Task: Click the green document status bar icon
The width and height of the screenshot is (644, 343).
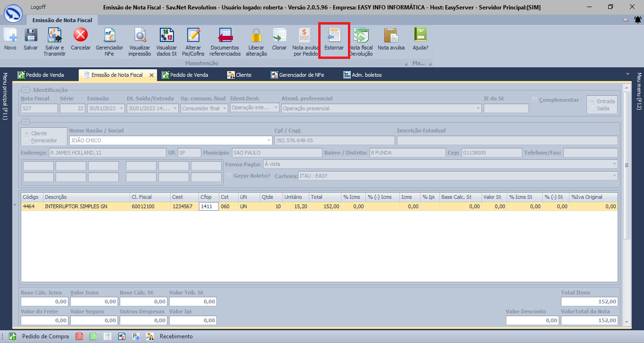Action: [x=93, y=336]
